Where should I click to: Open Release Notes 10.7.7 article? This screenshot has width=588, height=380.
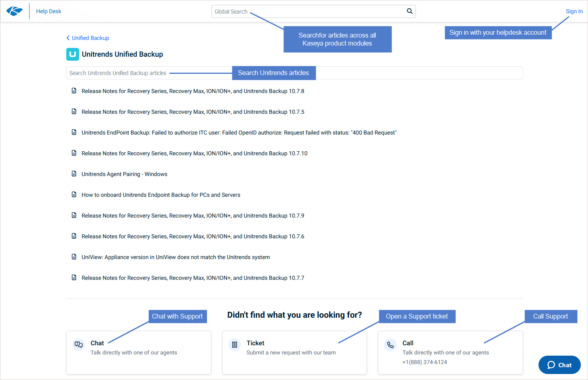[x=193, y=278]
